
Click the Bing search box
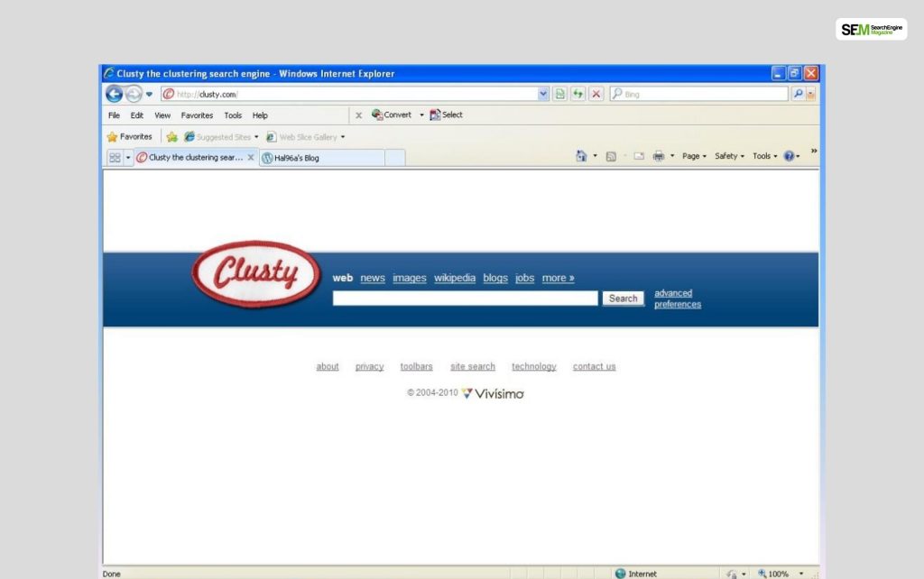(x=699, y=94)
